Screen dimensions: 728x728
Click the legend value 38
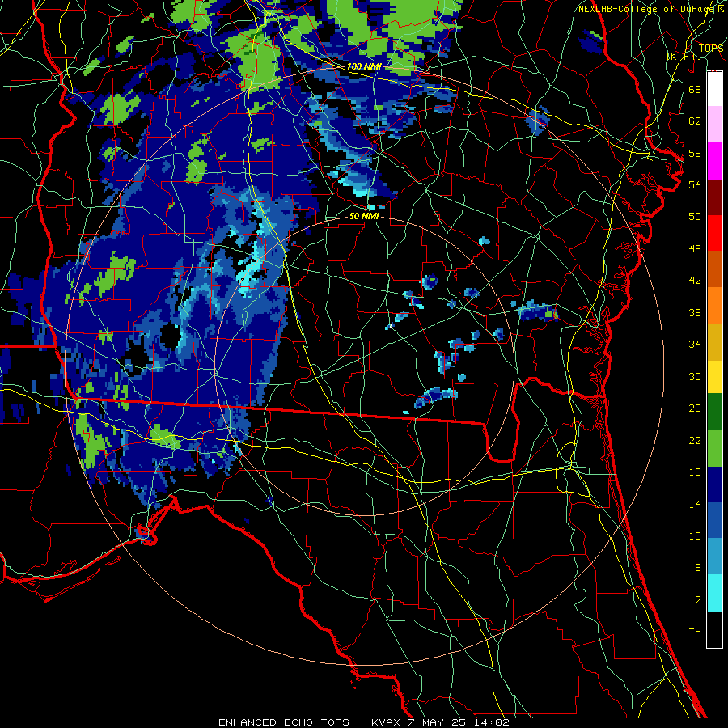coord(695,312)
